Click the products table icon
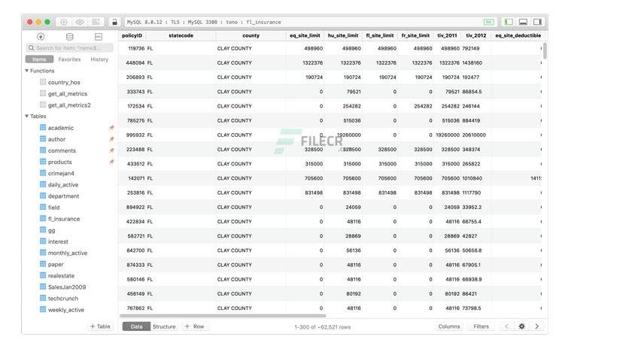 tap(43, 162)
